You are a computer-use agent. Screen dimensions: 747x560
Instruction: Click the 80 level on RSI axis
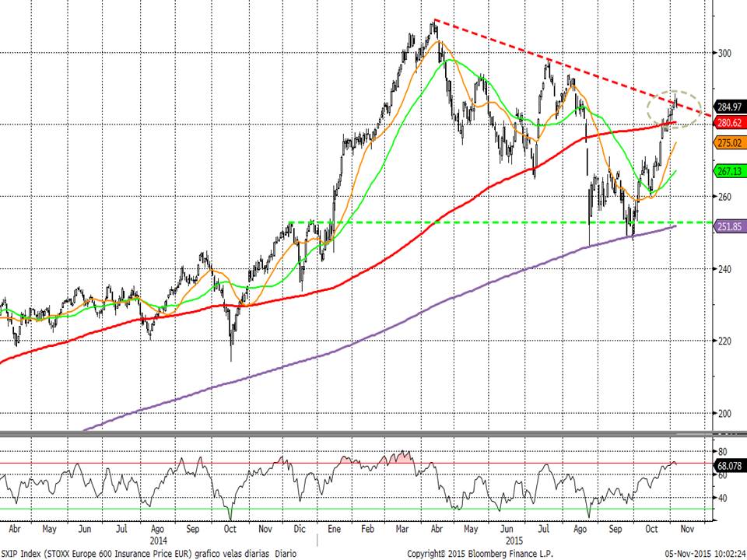pos(722,452)
